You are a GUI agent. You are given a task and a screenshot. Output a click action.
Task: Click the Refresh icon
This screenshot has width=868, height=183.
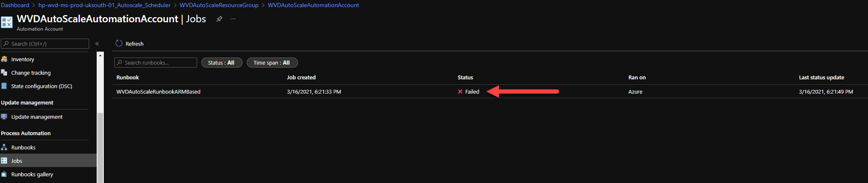tap(119, 43)
